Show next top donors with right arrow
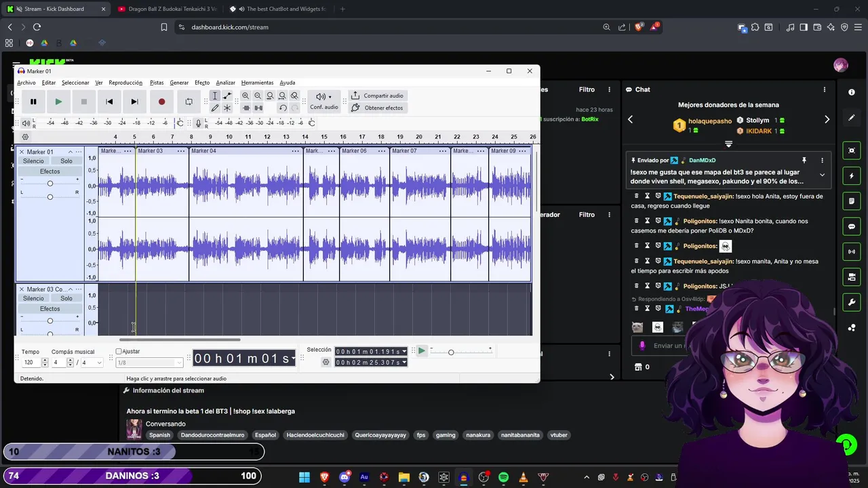 click(x=827, y=119)
